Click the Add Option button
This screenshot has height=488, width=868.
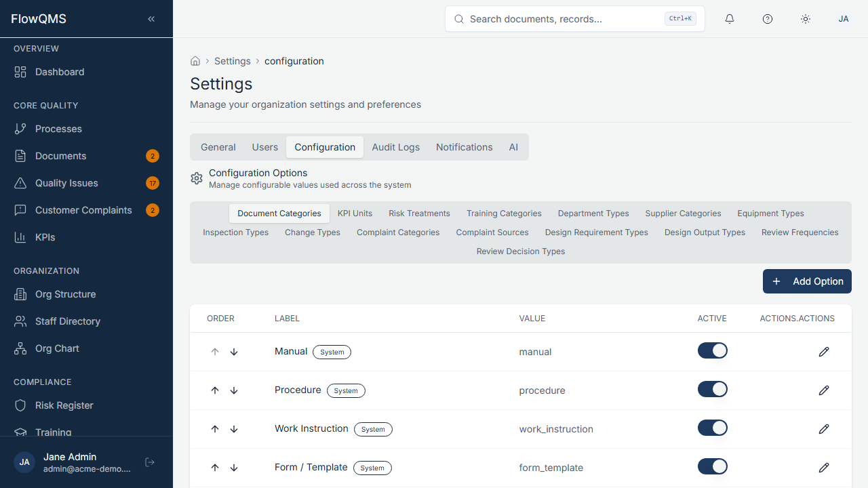pos(807,281)
